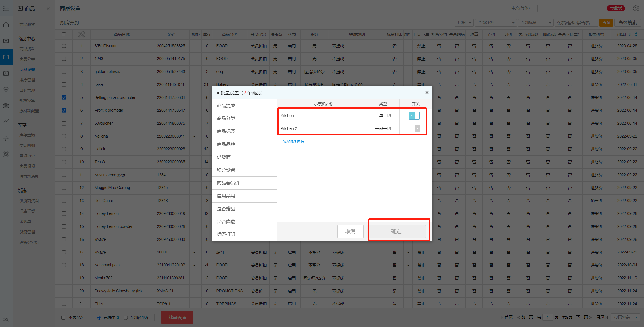Select the 全部(410) radio button
The width and height of the screenshot is (644, 327).
click(126, 318)
